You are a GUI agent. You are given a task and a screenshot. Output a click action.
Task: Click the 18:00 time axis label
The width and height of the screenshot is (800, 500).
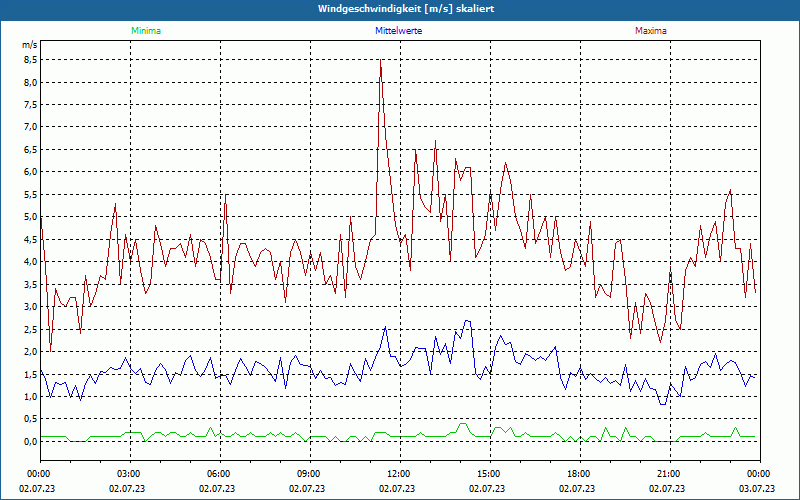pos(579,474)
